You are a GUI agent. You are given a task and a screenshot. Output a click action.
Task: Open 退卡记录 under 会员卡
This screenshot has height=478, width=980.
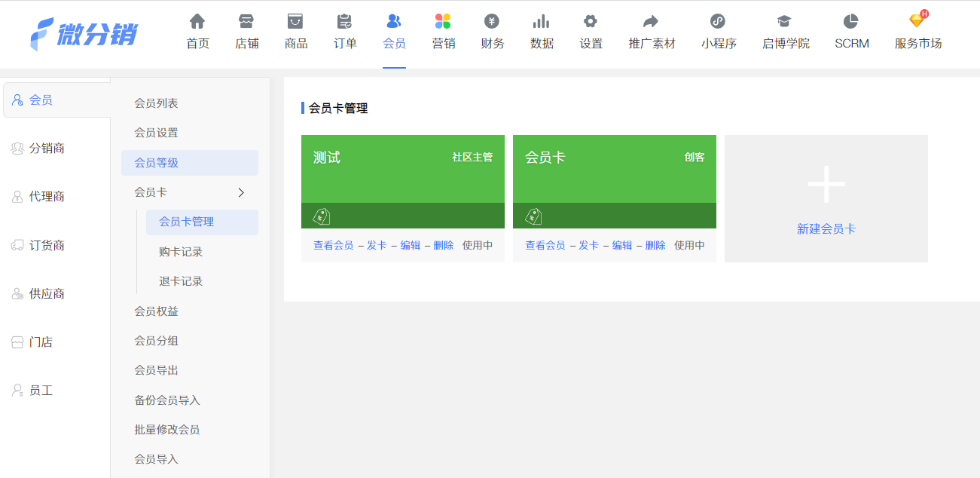point(181,281)
